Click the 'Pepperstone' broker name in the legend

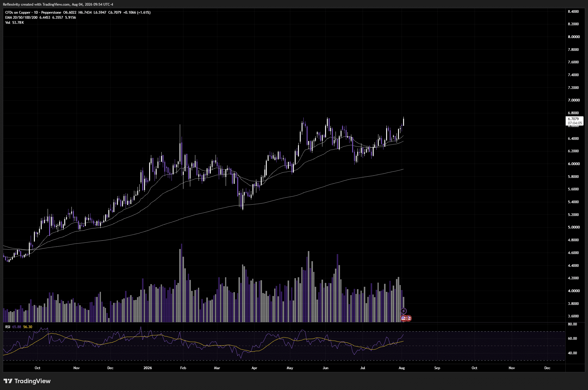51,12
